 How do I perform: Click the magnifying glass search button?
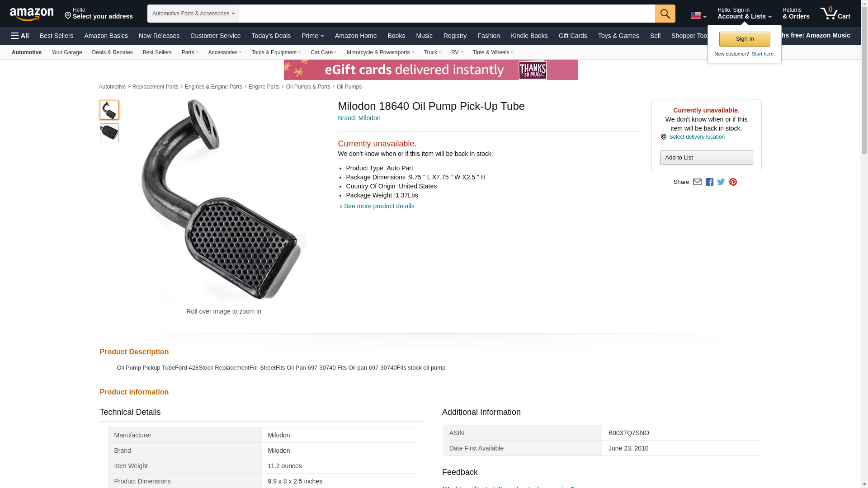click(665, 14)
